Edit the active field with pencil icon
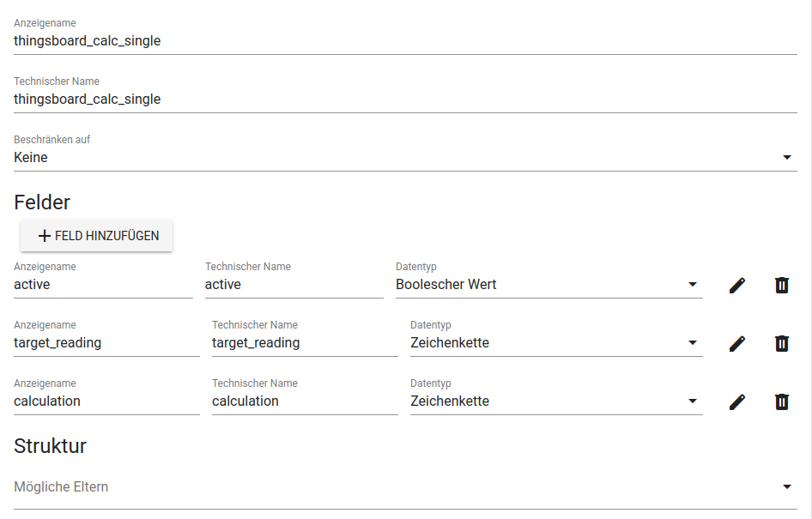 (x=736, y=286)
